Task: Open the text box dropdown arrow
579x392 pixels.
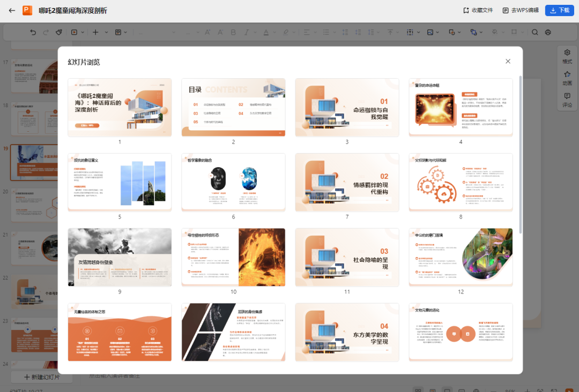Action: (x=418, y=33)
